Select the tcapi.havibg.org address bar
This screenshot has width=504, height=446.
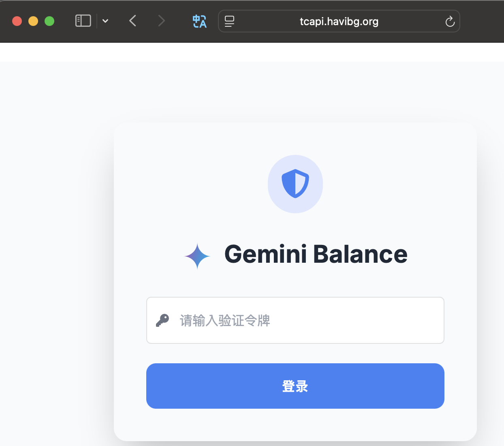click(x=339, y=21)
